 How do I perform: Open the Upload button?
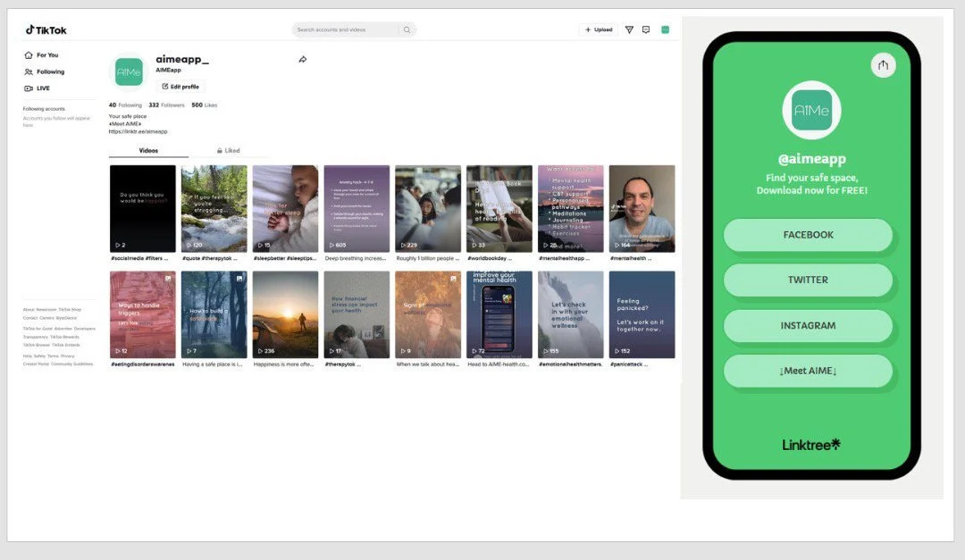coord(598,29)
